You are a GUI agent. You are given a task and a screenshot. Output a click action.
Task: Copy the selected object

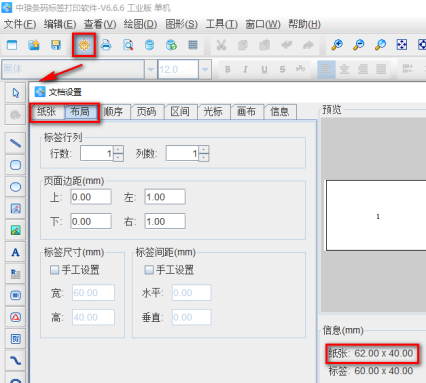coord(243,45)
